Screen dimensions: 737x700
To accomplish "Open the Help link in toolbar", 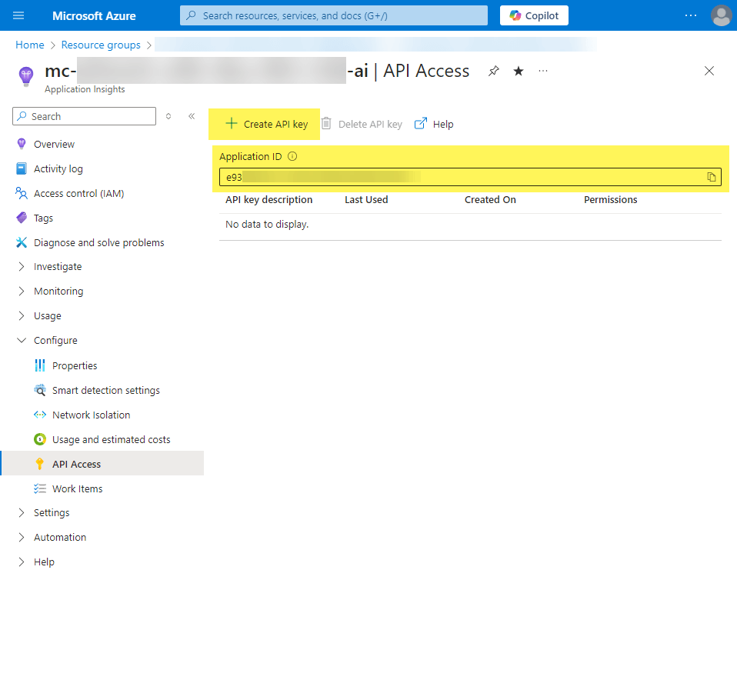I will 435,124.
